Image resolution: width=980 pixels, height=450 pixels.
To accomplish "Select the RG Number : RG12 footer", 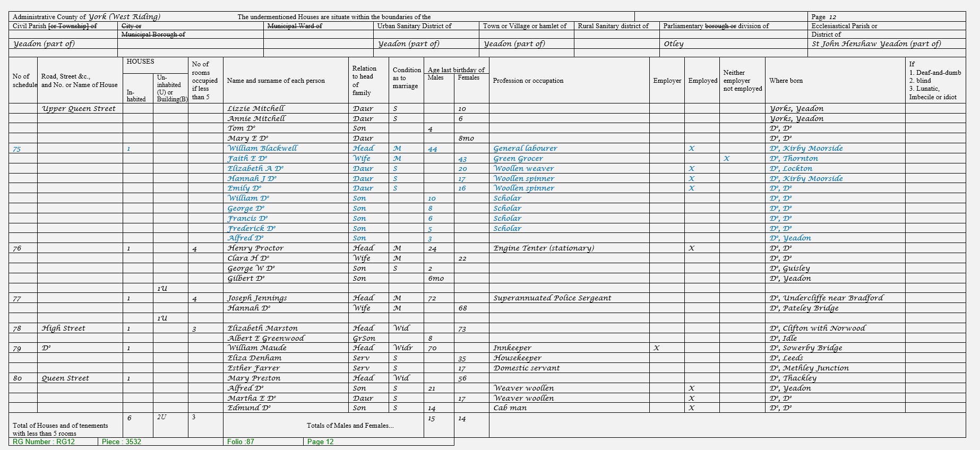I will (44, 442).
